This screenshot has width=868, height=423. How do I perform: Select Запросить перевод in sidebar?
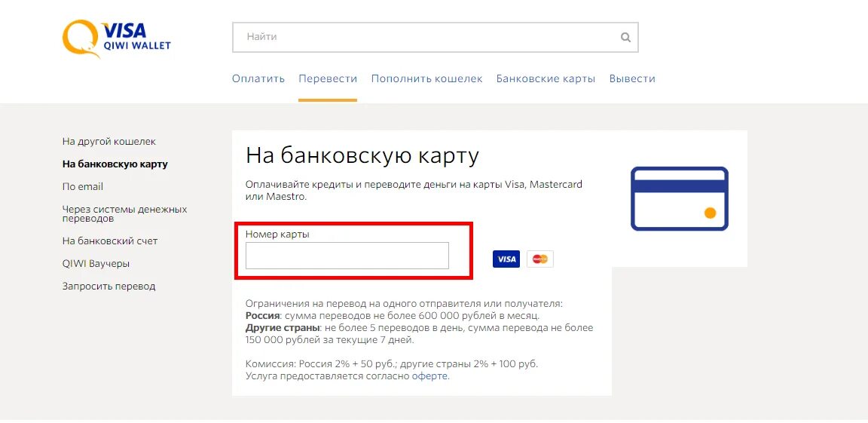coord(108,287)
